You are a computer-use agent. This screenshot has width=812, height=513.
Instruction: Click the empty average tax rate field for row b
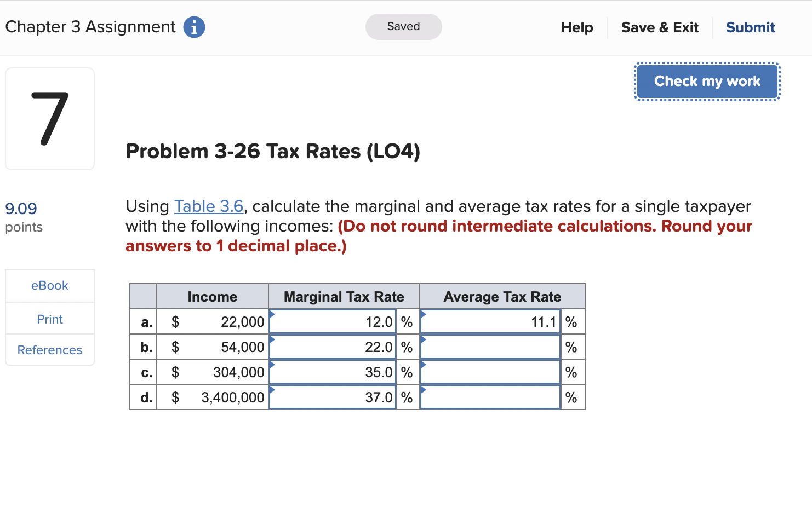(490, 346)
